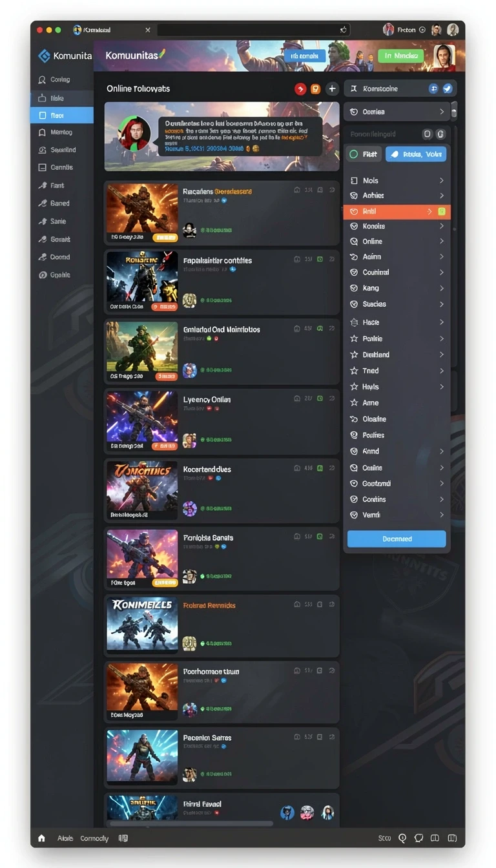
Task: Click the blue button on the header banner
Action: point(304,56)
